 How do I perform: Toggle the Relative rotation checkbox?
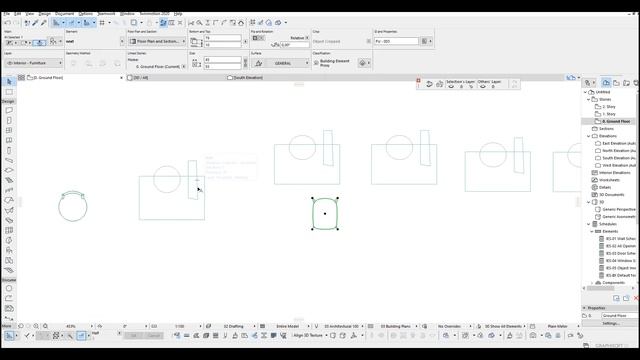[x=307, y=38]
